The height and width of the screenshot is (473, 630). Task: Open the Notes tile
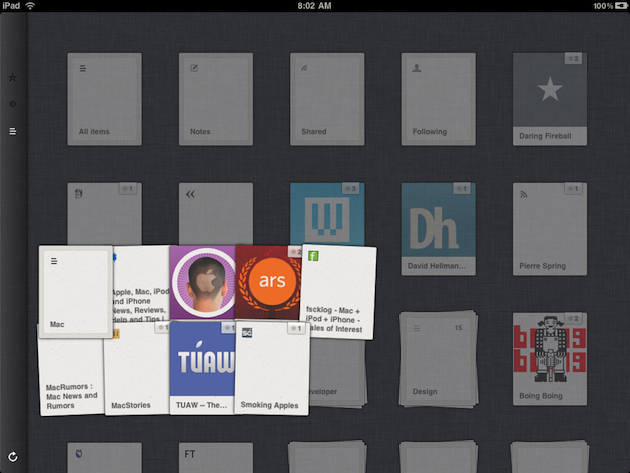pos(215,98)
